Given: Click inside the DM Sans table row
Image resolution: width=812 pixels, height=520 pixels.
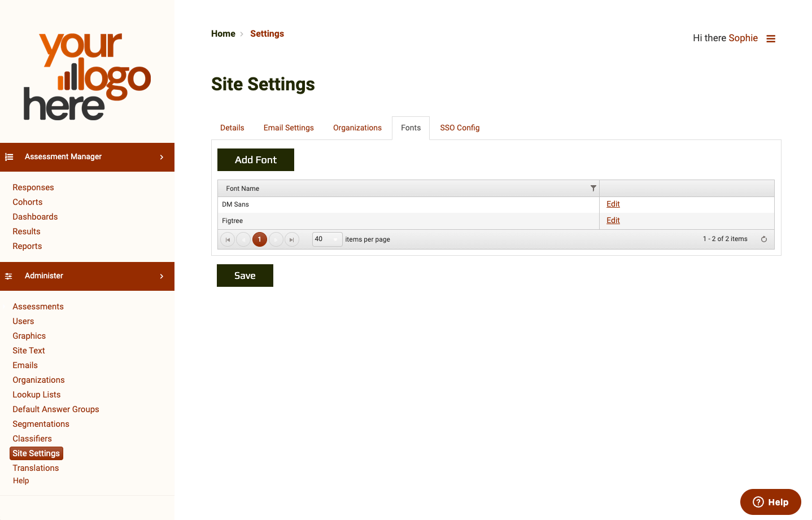Looking at the screenshot, I should tap(395, 204).
